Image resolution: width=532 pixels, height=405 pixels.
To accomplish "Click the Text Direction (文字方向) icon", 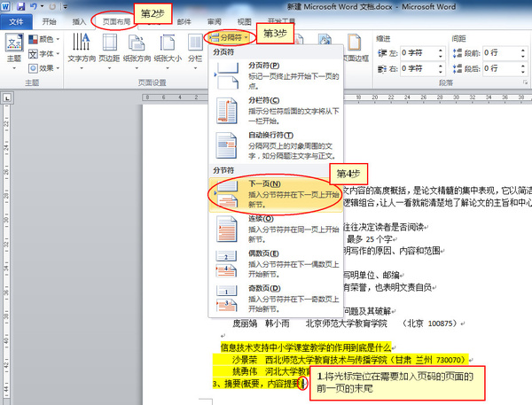I will [81, 49].
